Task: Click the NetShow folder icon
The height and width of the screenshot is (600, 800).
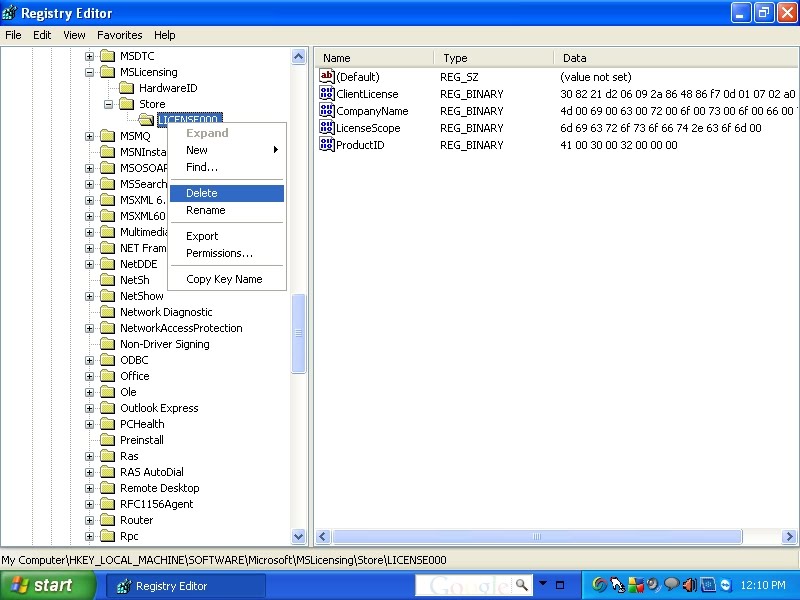Action: [108, 296]
